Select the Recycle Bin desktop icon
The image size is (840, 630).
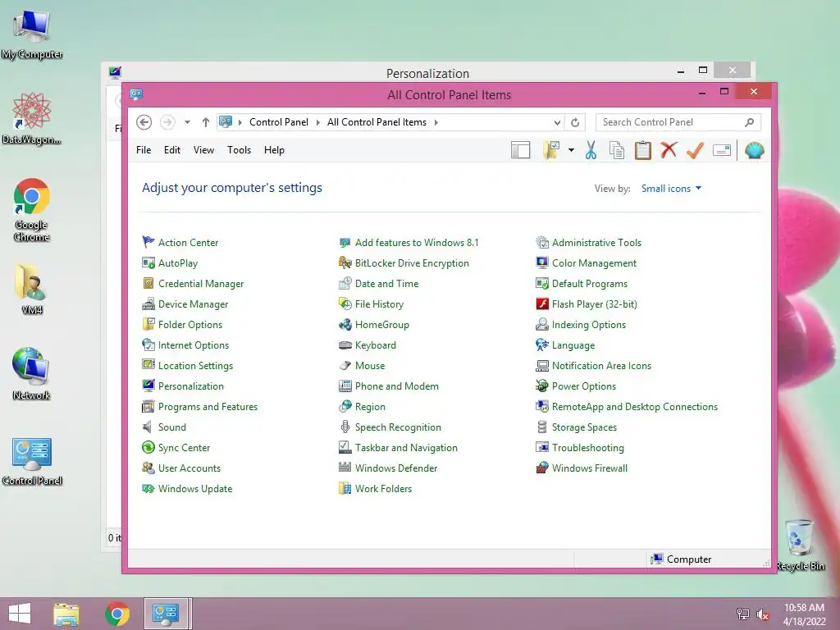click(800, 544)
